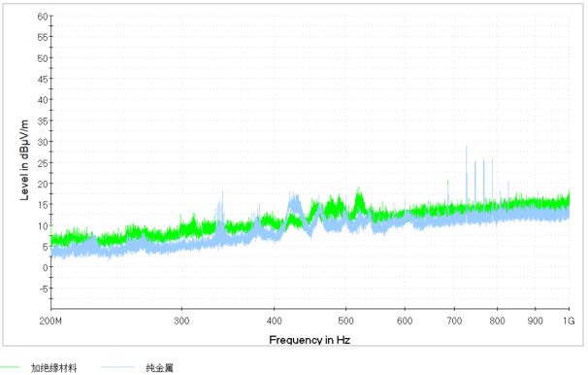
Task: Click the 400 tick label on frequency axis
Action: (x=275, y=321)
